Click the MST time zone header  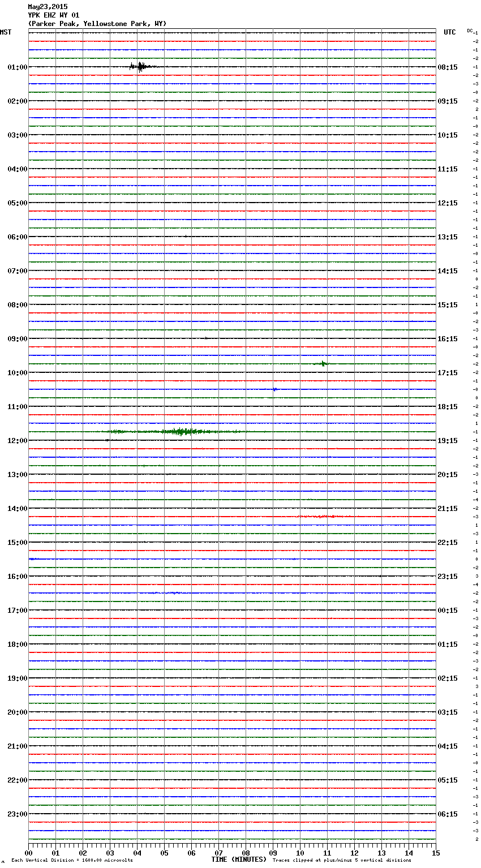[x=6, y=32]
